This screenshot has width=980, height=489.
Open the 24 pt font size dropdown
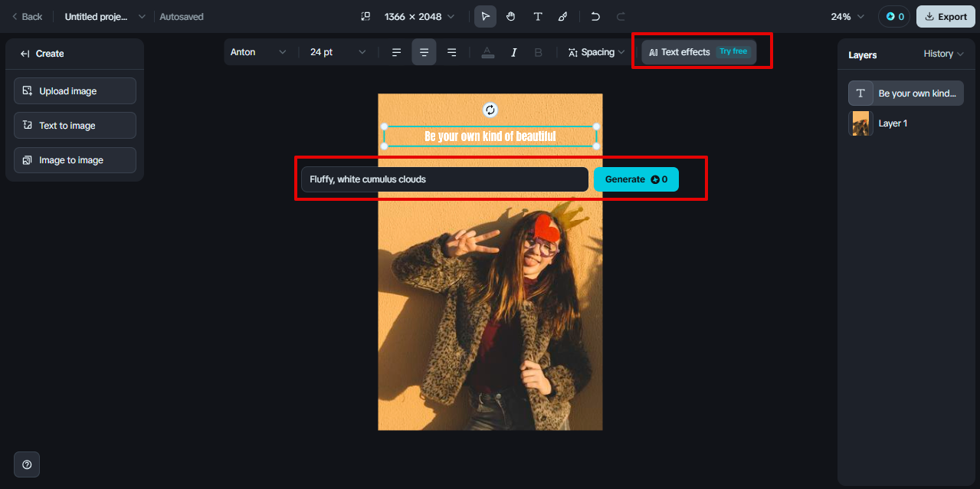point(338,52)
